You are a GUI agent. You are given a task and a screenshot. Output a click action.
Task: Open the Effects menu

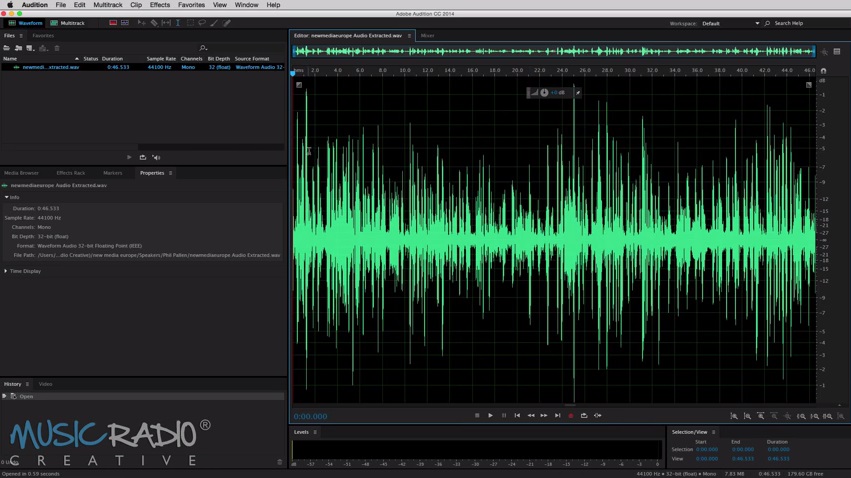pyautogui.click(x=160, y=5)
